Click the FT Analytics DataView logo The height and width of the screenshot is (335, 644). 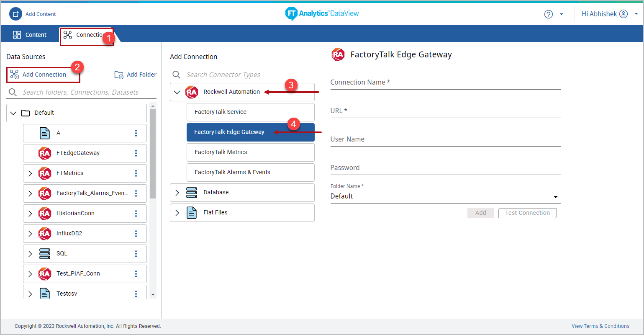(322, 13)
